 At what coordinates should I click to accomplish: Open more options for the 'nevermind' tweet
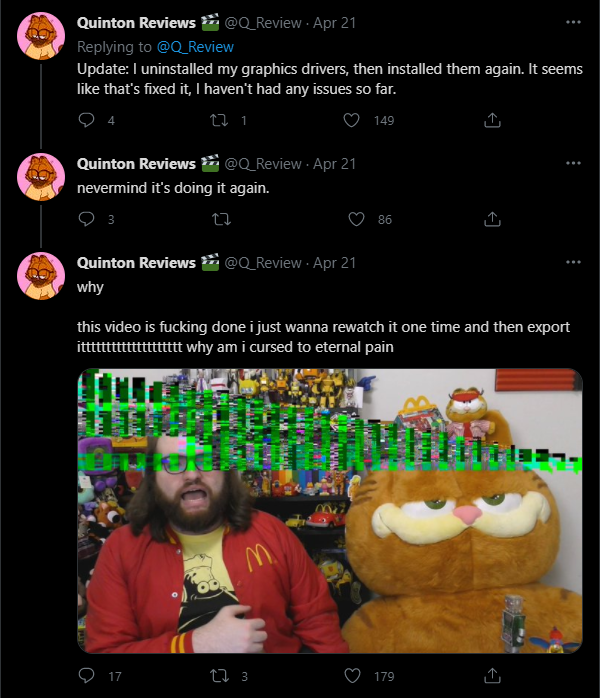(573, 163)
